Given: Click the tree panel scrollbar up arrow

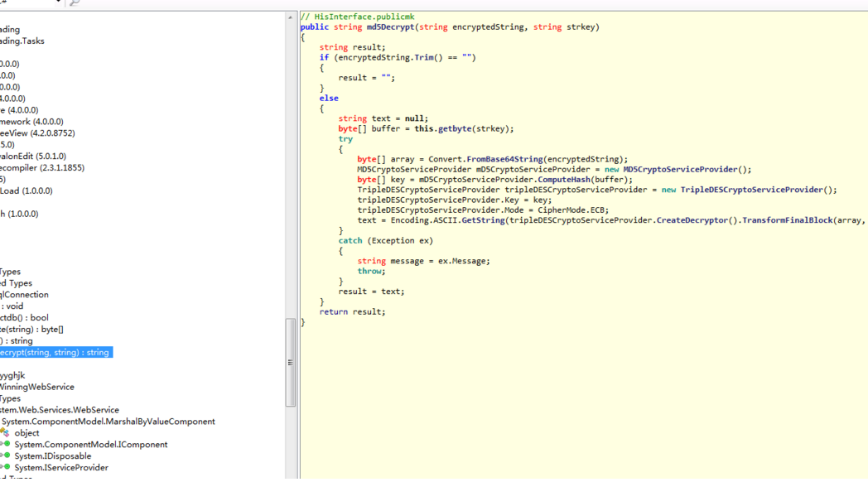Looking at the screenshot, I should (291, 17).
